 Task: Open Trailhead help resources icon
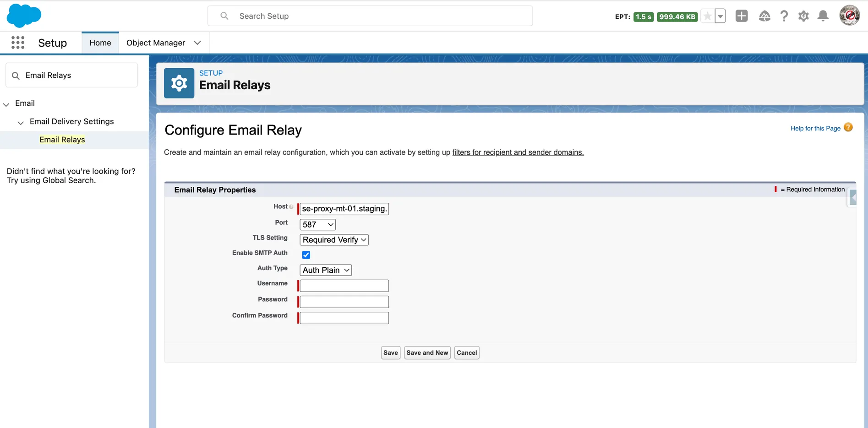tap(764, 16)
